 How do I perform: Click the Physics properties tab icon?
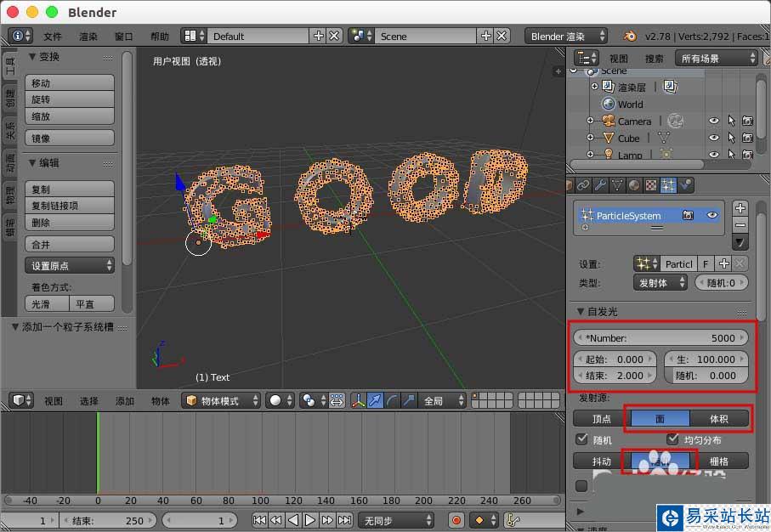(x=685, y=184)
